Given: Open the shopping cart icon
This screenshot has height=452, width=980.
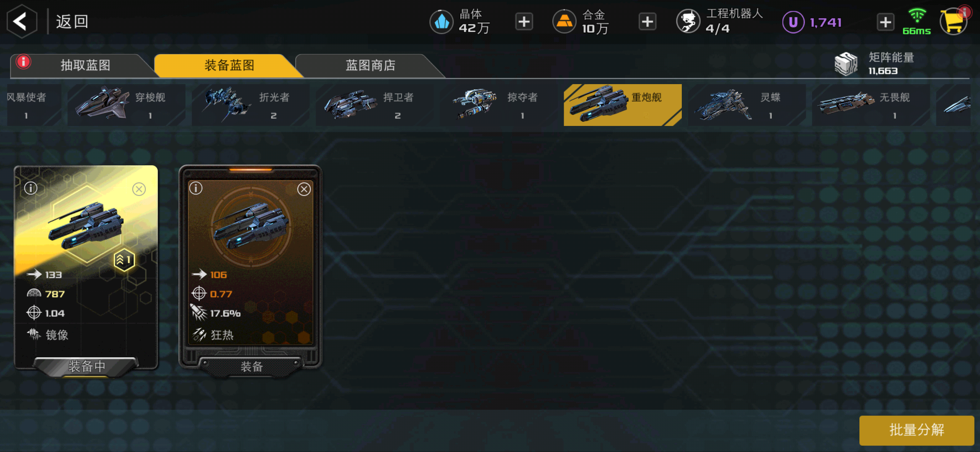Looking at the screenshot, I should (x=954, y=21).
